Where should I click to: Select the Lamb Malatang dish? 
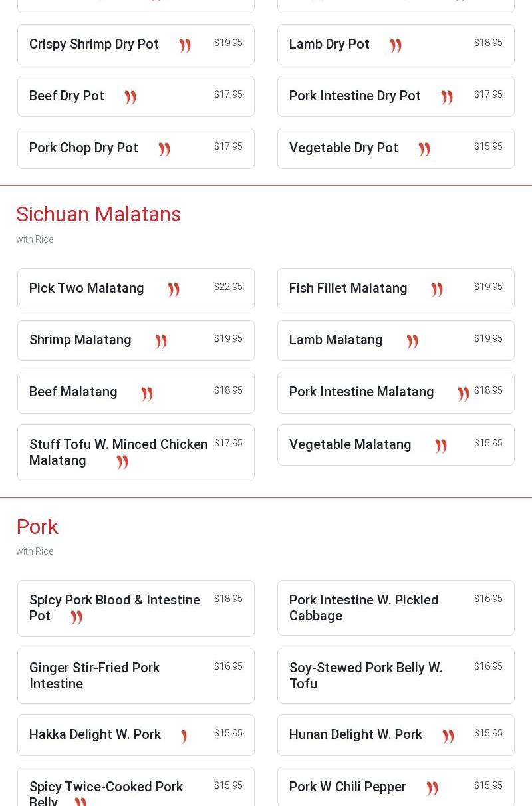(336, 340)
